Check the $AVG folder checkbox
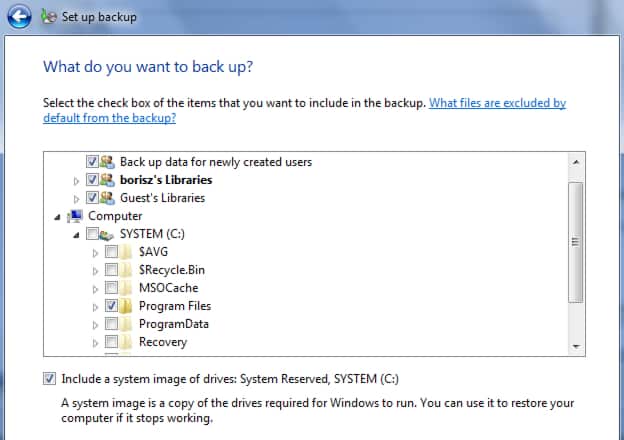 [111, 252]
